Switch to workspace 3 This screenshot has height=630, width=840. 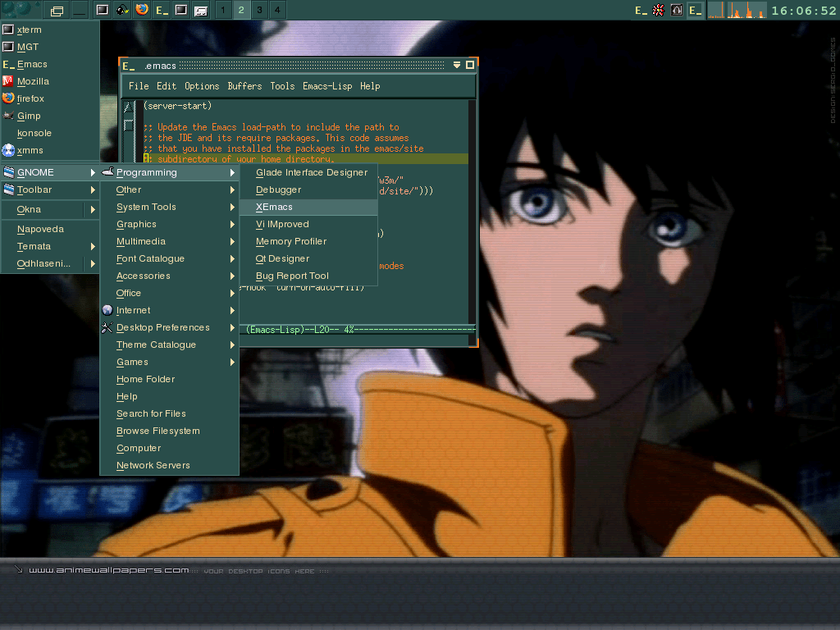pos(259,10)
